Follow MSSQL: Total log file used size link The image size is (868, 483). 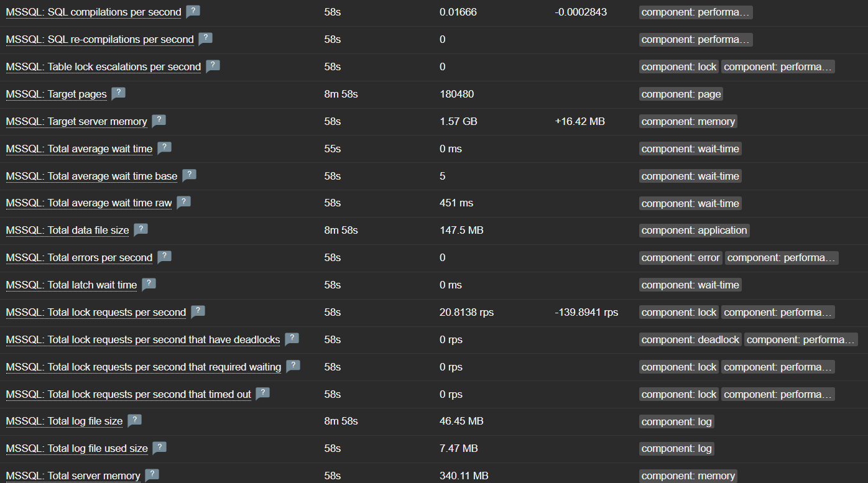(x=77, y=449)
